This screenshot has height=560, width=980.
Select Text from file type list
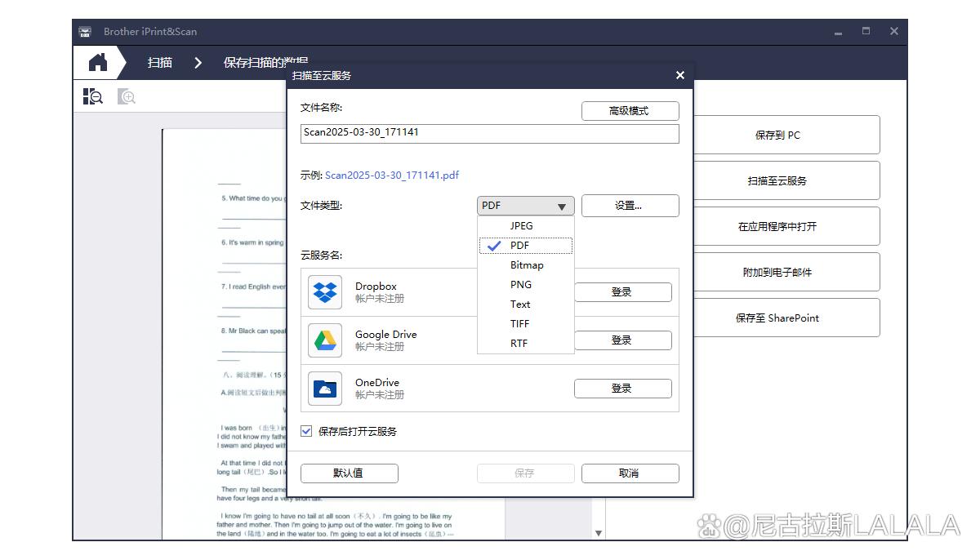point(525,304)
